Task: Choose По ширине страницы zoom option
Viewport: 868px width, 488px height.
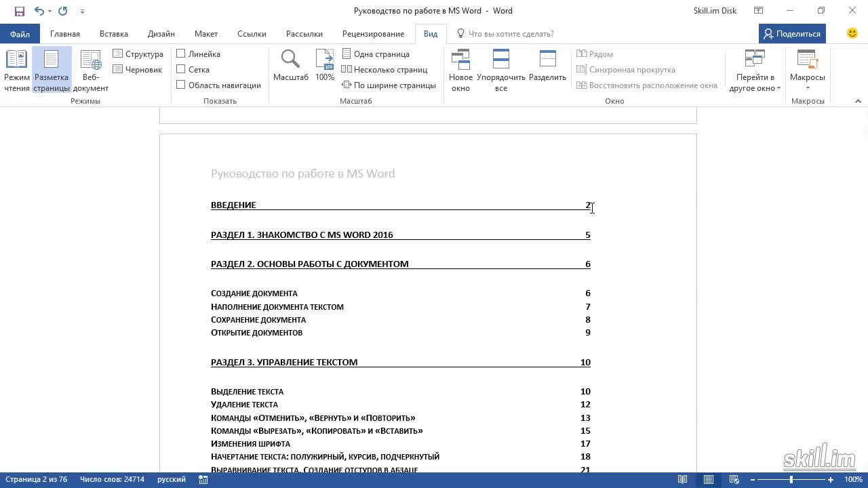Action: coord(389,85)
